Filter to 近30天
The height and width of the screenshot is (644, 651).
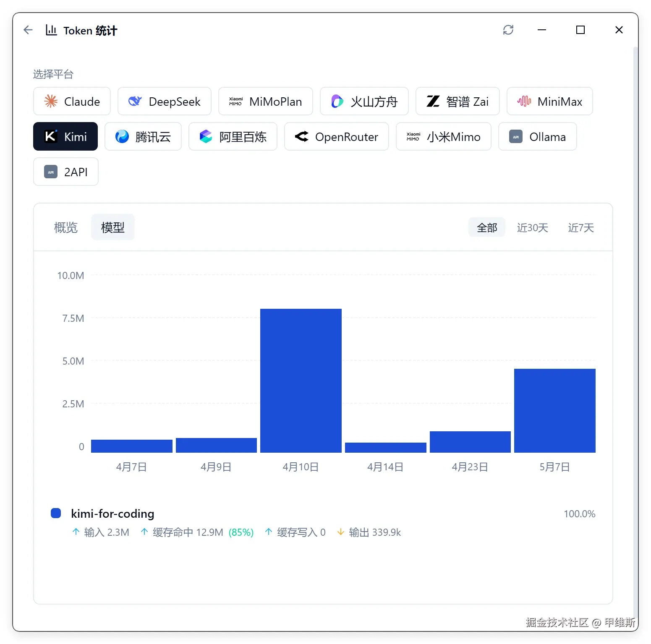[x=533, y=227]
